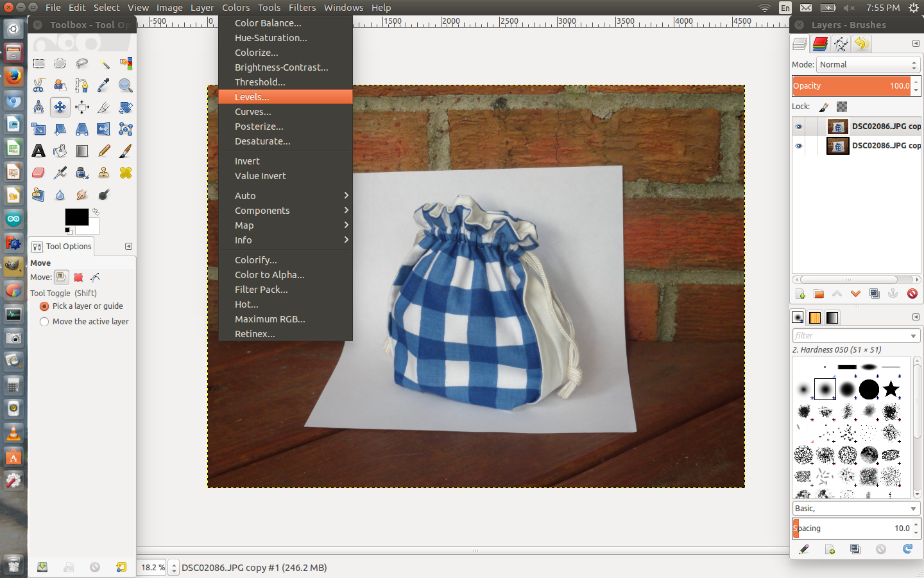924x578 pixels.
Task: Select the Scissors Select tool
Action: (x=38, y=85)
